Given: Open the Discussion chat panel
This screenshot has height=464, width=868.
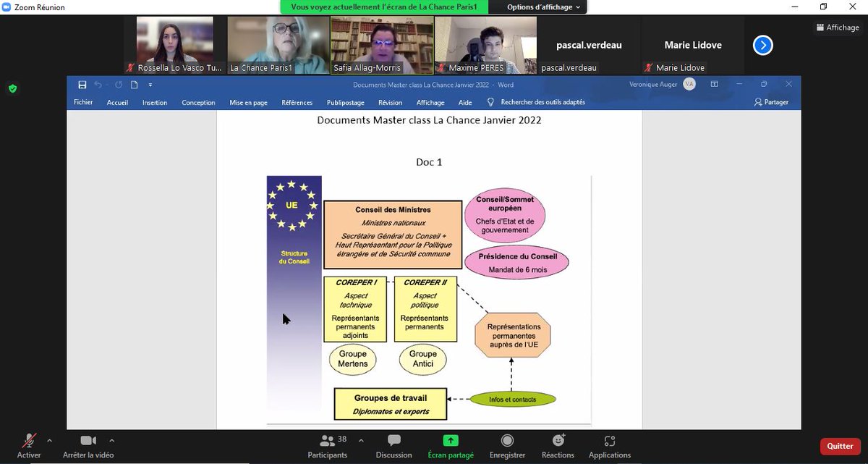Looking at the screenshot, I should coord(394,446).
